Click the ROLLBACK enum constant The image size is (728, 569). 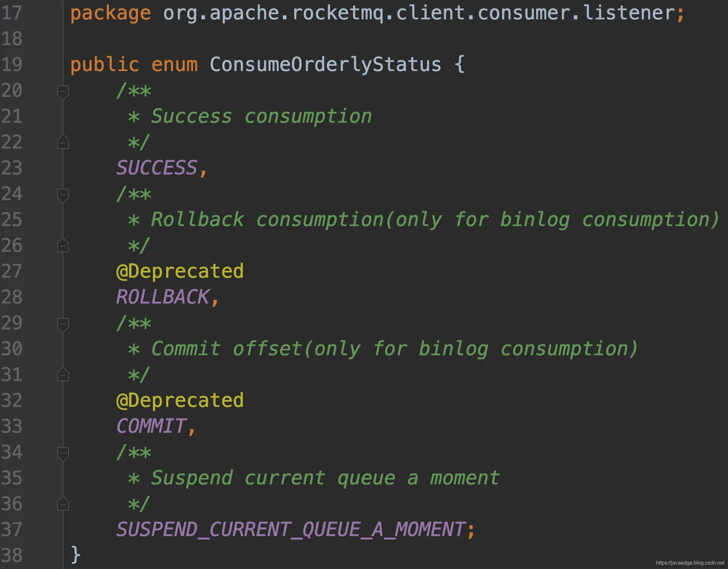[x=162, y=297]
